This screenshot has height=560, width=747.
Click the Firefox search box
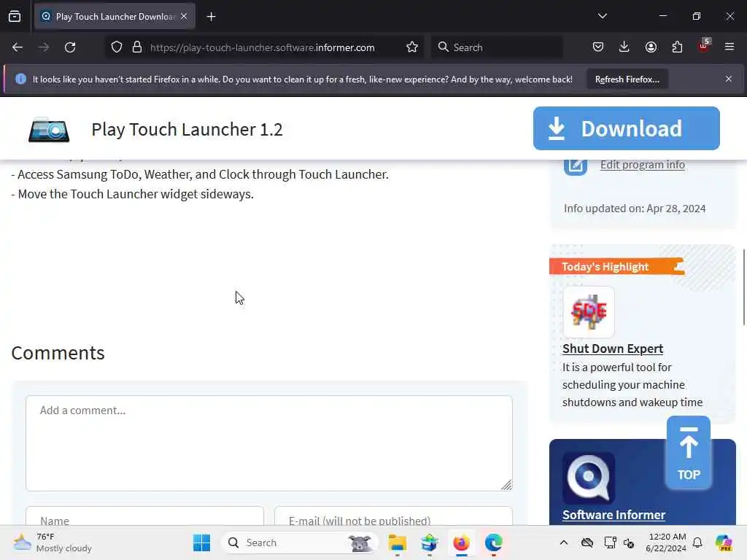(x=497, y=47)
